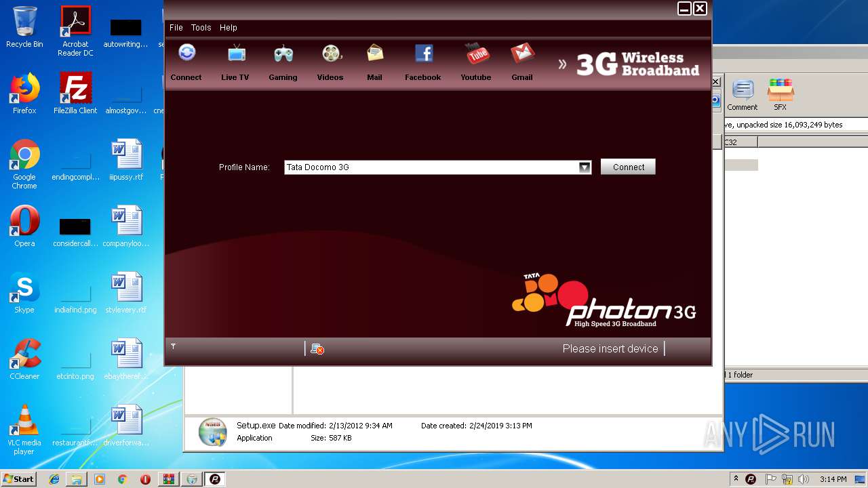Click the 3:14 PM taskbar clock
The image size is (868, 488).
coord(833,479)
